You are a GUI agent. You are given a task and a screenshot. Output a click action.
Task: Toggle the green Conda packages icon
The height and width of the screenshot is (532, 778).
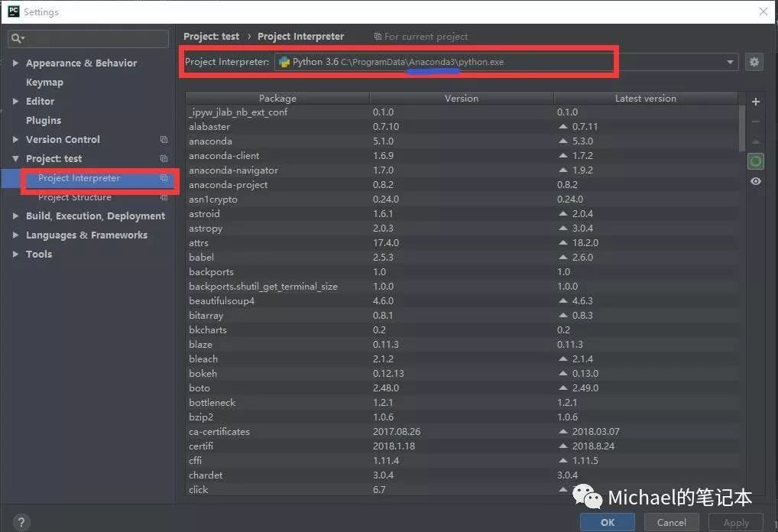pos(755,161)
